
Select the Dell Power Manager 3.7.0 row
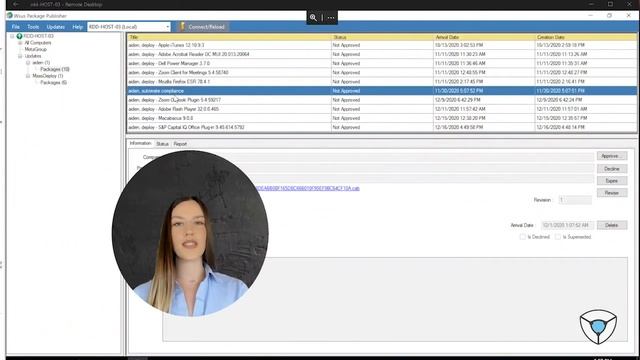pyautogui.click(x=382, y=63)
